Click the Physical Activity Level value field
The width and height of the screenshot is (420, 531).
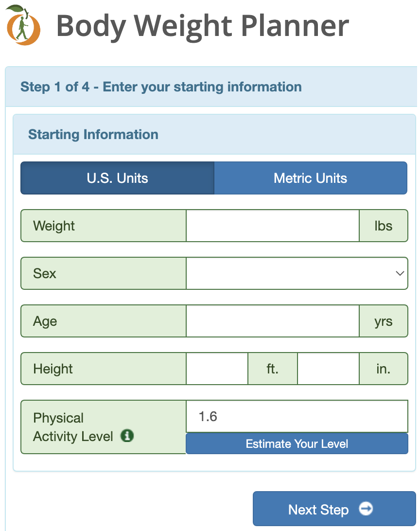coord(297,416)
